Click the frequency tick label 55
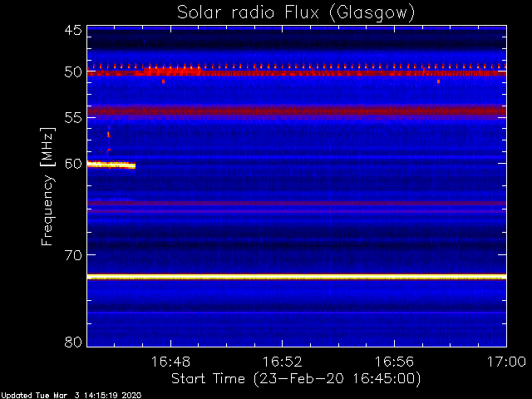 [x=73, y=118]
